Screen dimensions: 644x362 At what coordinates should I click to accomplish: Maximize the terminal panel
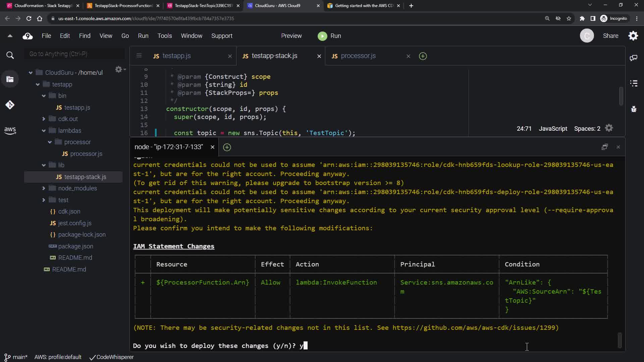click(x=605, y=147)
